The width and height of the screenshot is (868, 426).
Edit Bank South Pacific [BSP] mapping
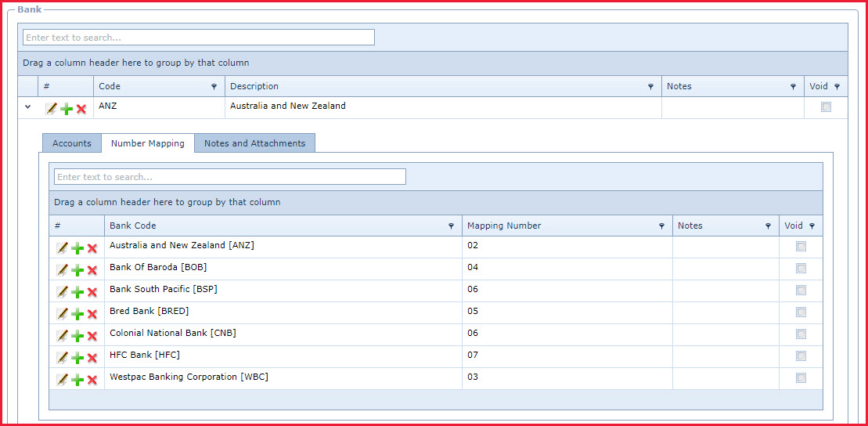pyautogui.click(x=62, y=292)
